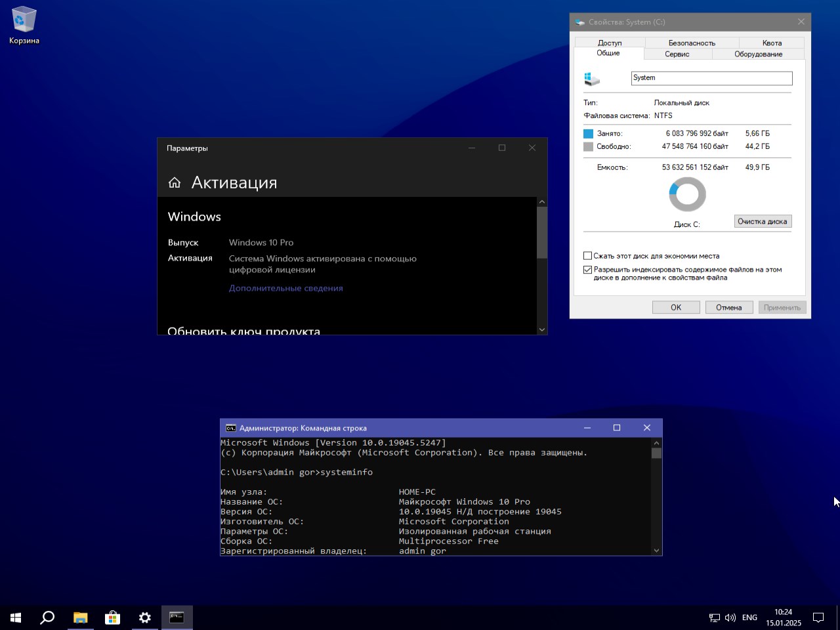Click the title bar drive icon of Свойства window
This screenshot has height=630, width=840.
(579, 22)
